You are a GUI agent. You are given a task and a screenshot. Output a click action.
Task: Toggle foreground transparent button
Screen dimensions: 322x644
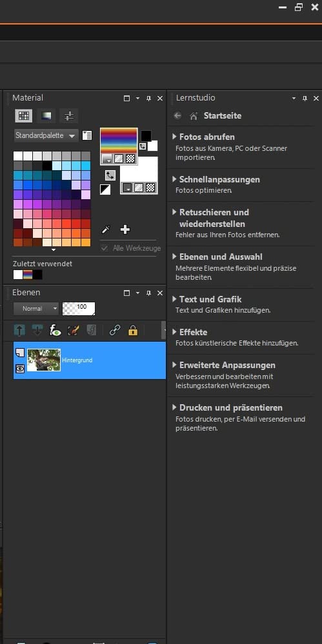tap(130, 159)
